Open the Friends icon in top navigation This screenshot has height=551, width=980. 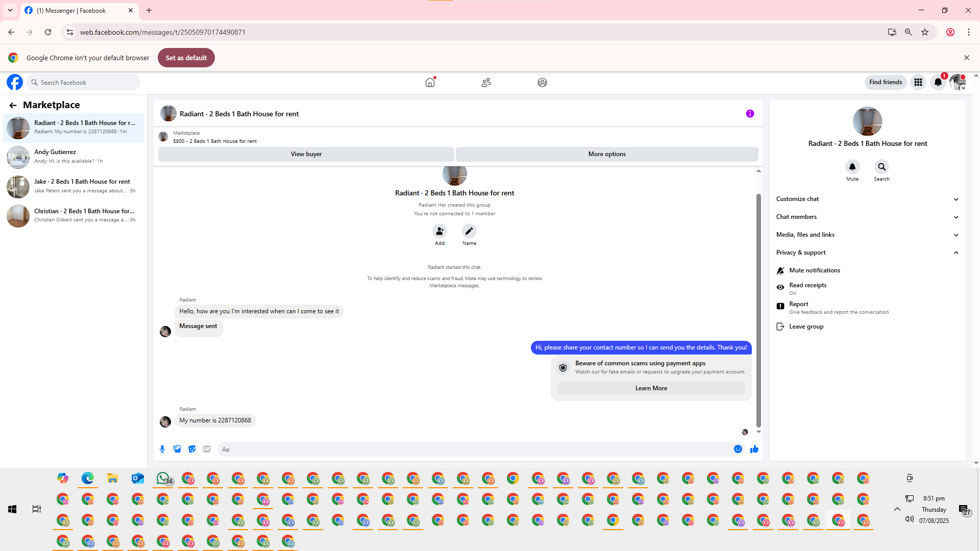[x=486, y=82]
